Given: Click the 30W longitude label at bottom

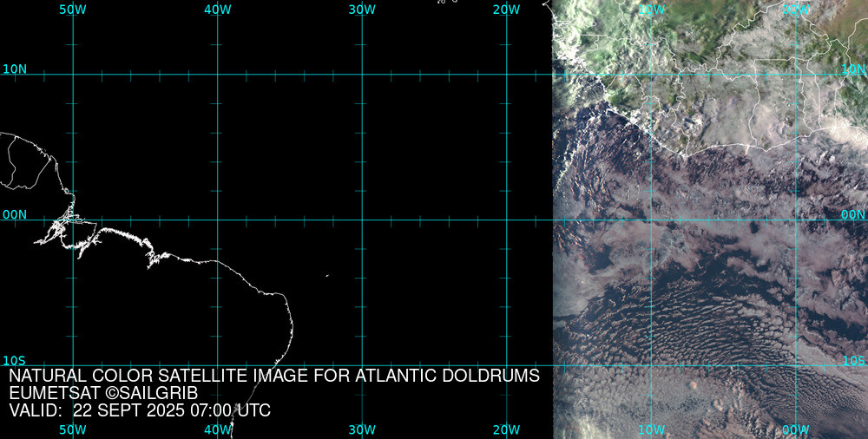Looking at the screenshot, I should pyautogui.click(x=361, y=429).
